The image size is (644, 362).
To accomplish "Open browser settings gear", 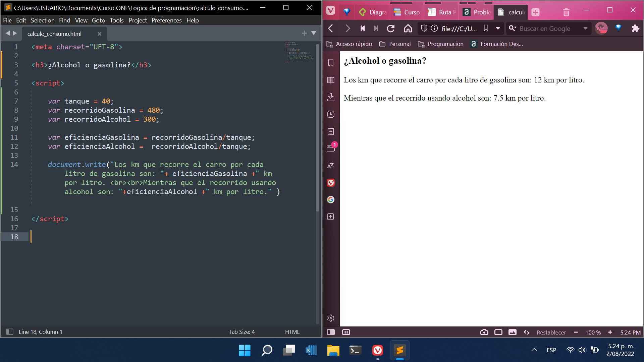I will [331, 318].
